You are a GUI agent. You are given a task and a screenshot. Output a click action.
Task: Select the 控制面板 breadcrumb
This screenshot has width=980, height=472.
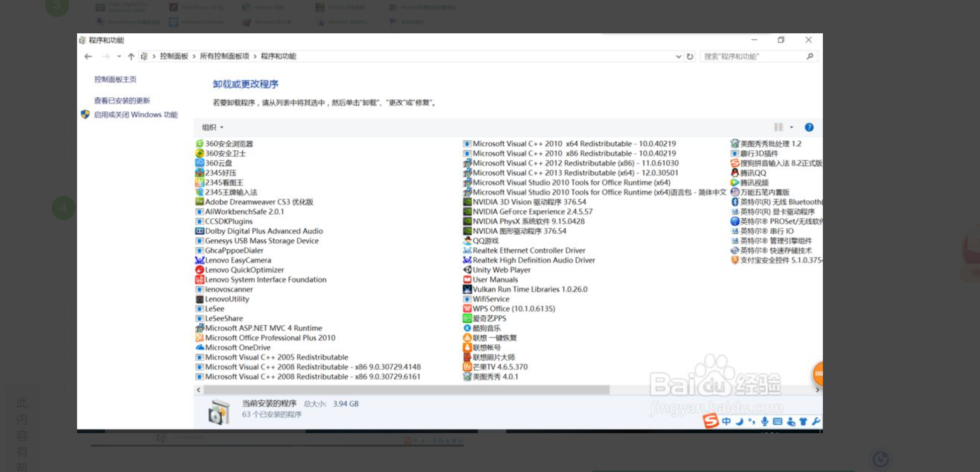[174, 56]
